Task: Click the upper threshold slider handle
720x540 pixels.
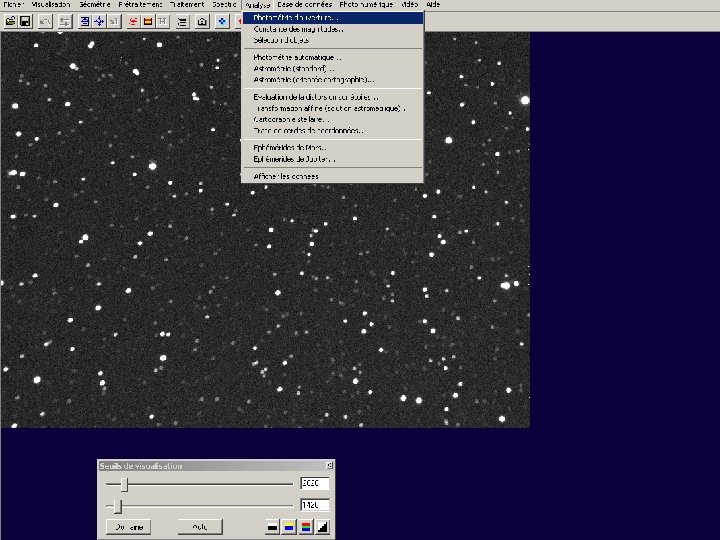Action: (124, 484)
